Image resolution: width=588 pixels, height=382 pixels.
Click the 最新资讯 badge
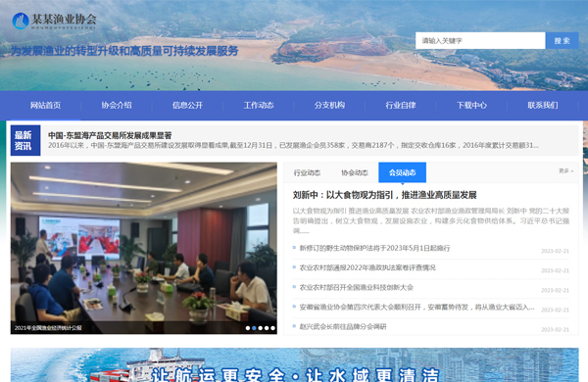point(25,140)
